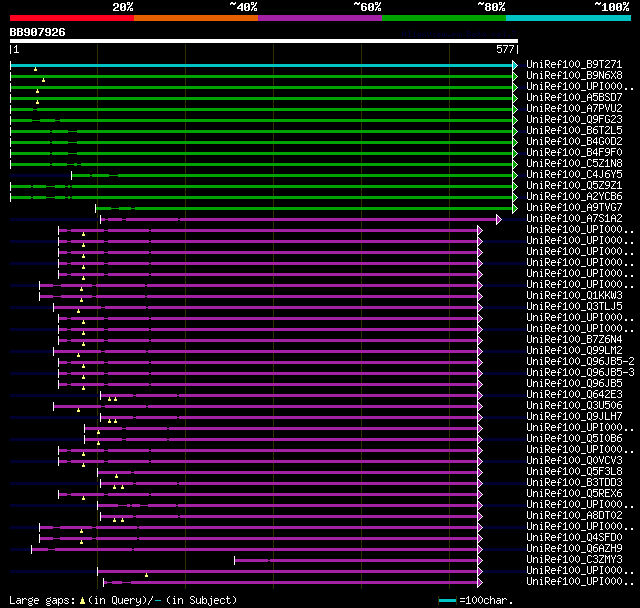Screen dimensions: 640x608
Task: Open hit UniRef100_A7PVU2
Action: click(x=574, y=109)
